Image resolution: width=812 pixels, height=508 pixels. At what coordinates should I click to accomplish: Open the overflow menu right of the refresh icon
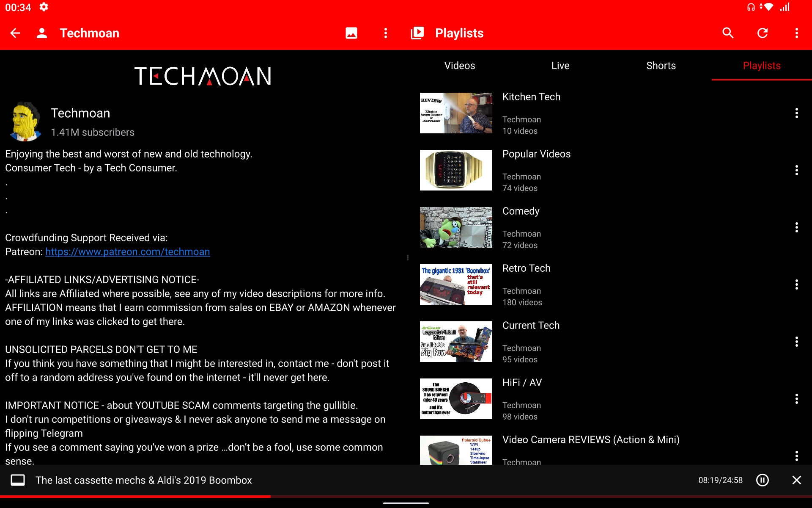point(797,33)
